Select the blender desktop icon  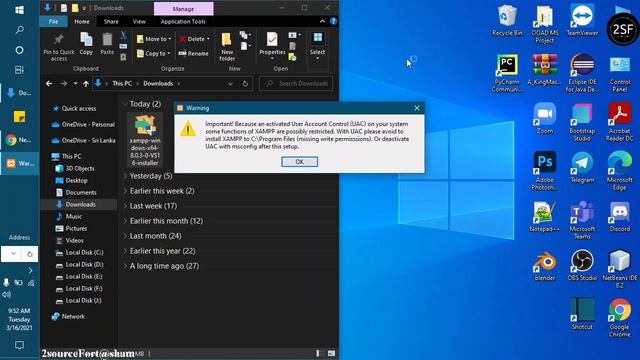(544, 265)
